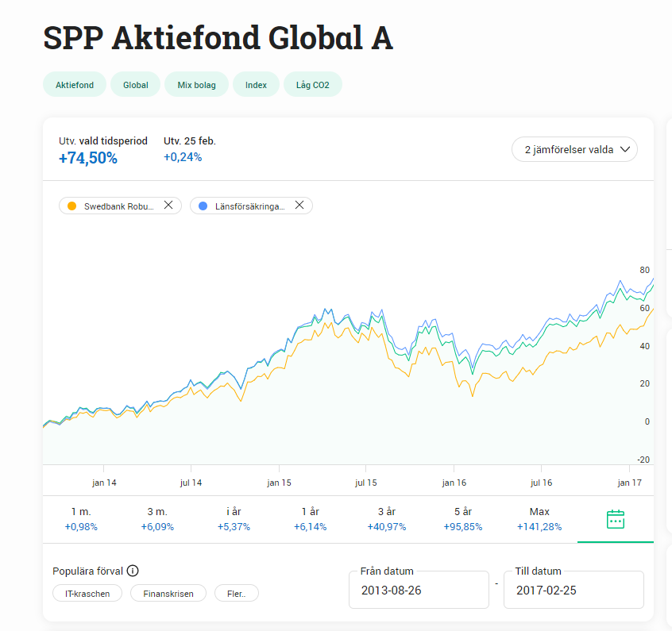Click the info icon beside Populära förval

133,571
